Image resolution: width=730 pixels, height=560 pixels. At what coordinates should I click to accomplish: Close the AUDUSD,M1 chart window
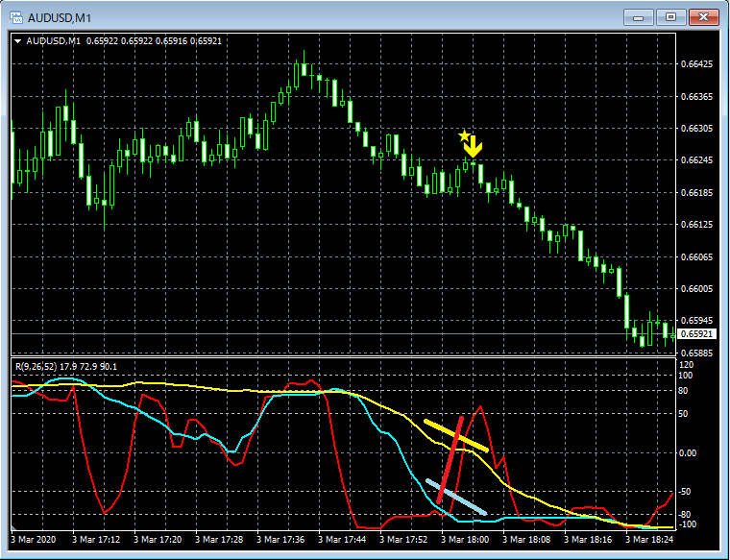pyautogui.click(x=703, y=17)
